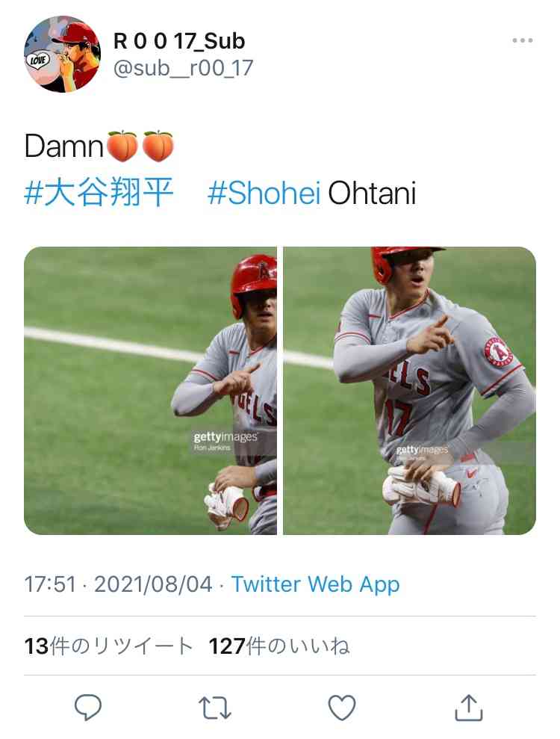This screenshot has height=739, width=560.
Task: Click the first peach emoji
Action: tap(122, 146)
